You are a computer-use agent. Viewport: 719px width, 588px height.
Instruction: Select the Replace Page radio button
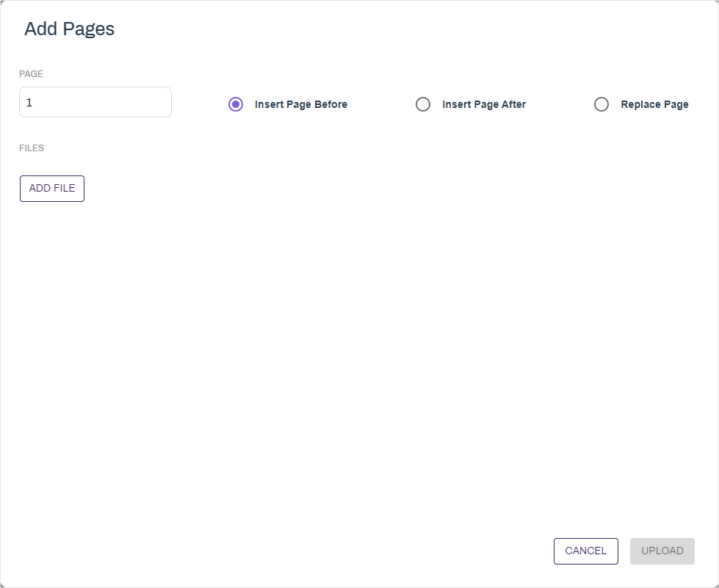(x=601, y=104)
